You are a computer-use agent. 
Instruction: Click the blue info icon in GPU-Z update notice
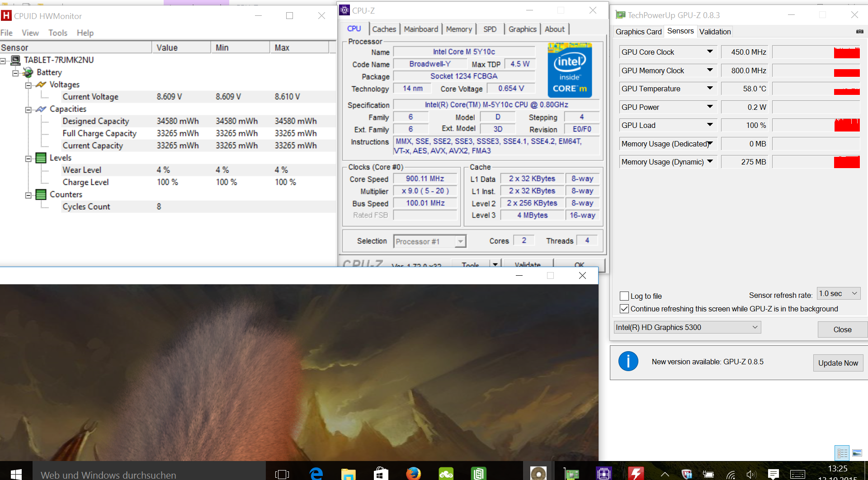pos(628,362)
